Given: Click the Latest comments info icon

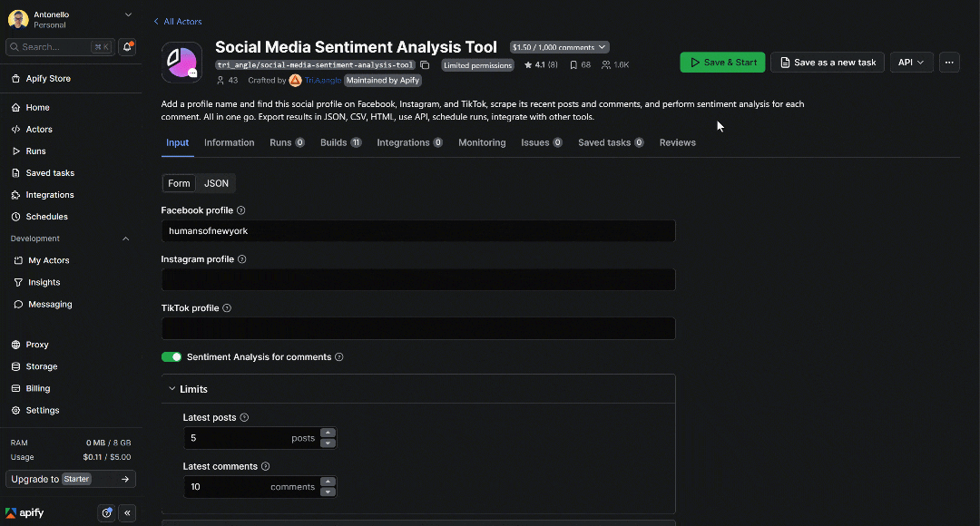Looking at the screenshot, I should point(266,467).
